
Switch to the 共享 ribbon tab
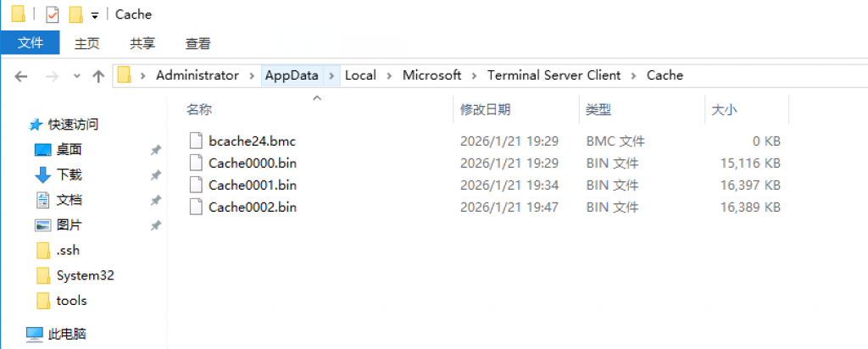142,43
